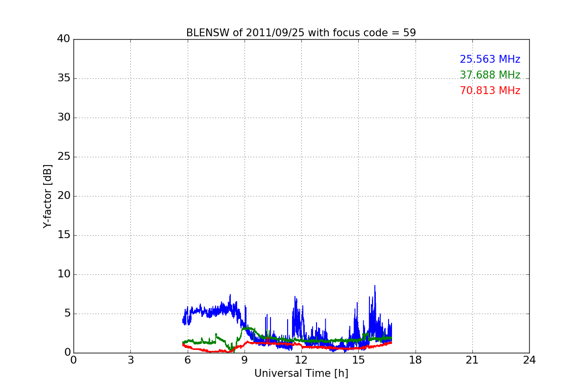Click the y-axis tick label 40
Viewport: 588px width, 392px height.
(64, 39)
